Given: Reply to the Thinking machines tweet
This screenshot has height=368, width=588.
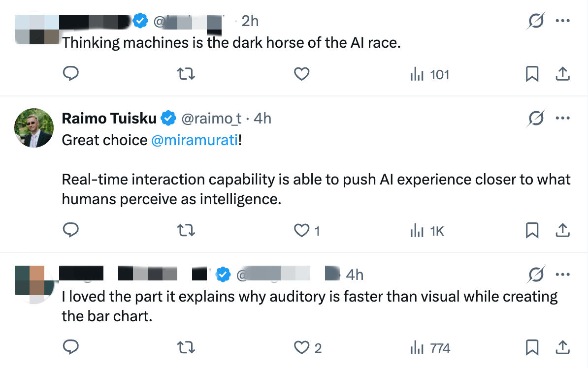Looking at the screenshot, I should pyautogui.click(x=70, y=73).
